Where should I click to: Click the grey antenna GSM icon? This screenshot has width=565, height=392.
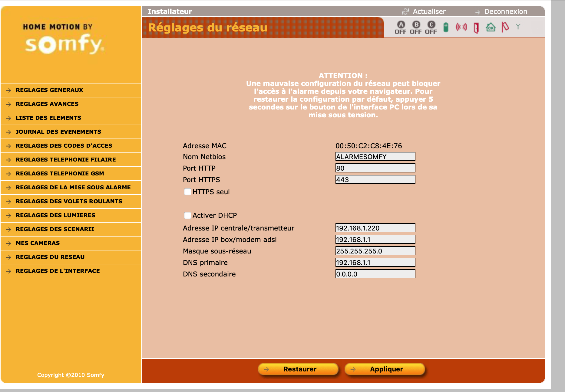[518, 27]
